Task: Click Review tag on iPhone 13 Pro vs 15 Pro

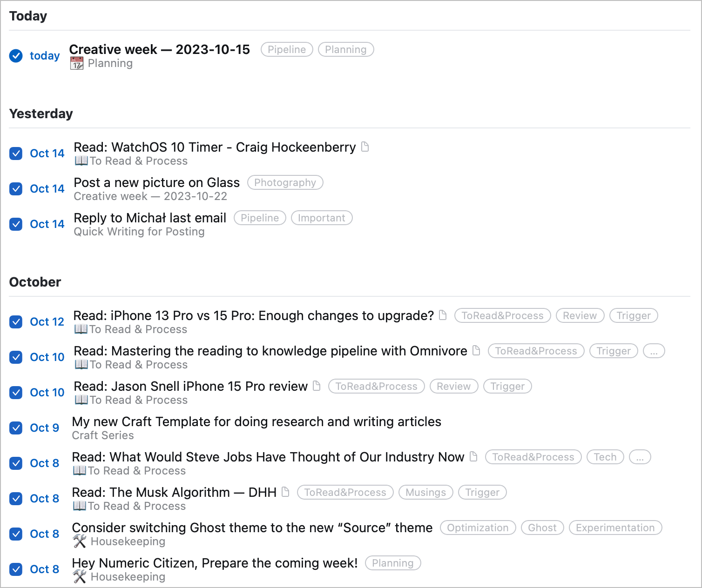Action: 580,316
